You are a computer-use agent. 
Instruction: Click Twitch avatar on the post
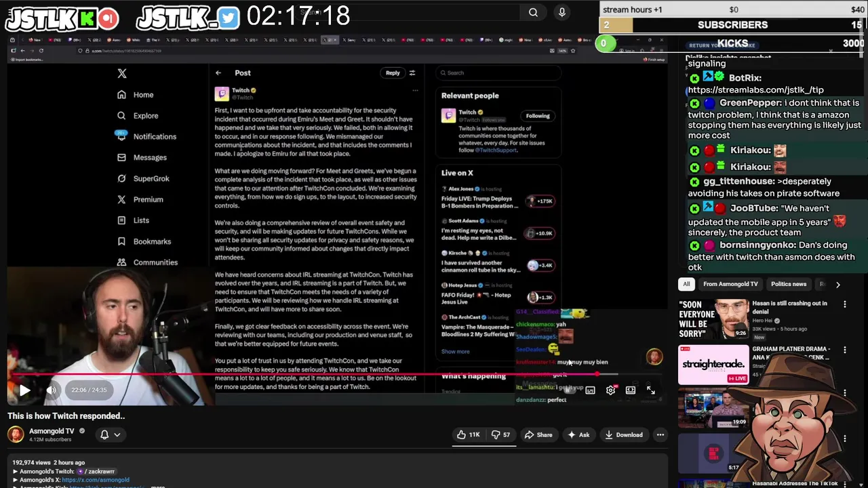pos(222,94)
